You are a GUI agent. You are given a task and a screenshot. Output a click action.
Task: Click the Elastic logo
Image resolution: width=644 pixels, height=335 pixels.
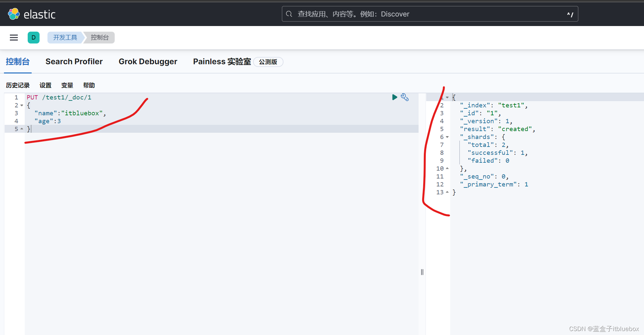pos(32,14)
